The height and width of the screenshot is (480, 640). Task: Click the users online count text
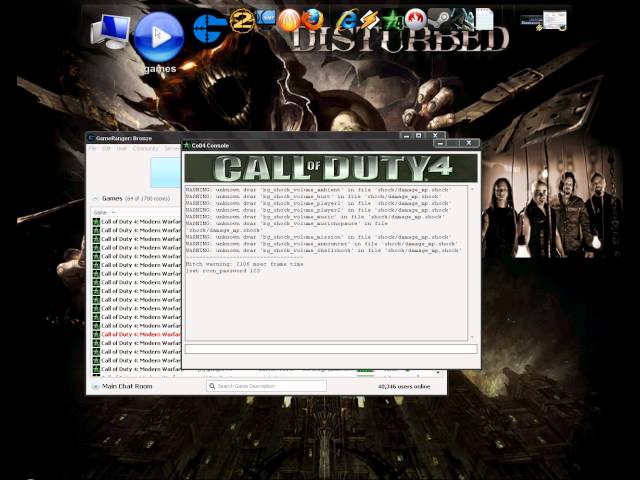[x=404, y=386]
